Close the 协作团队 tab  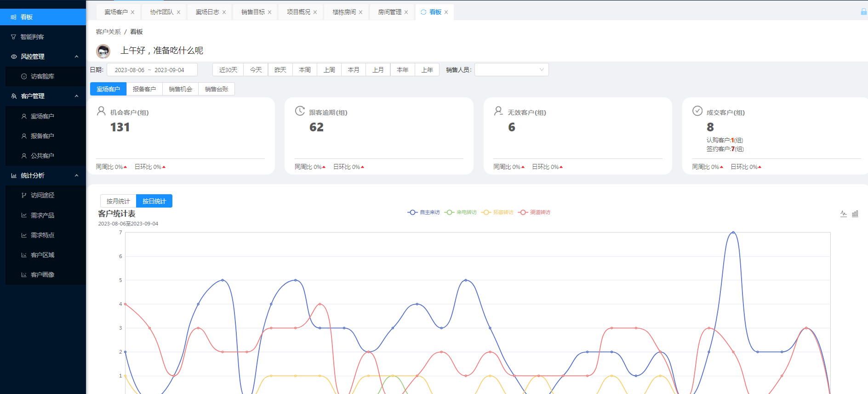click(x=178, y=12)
